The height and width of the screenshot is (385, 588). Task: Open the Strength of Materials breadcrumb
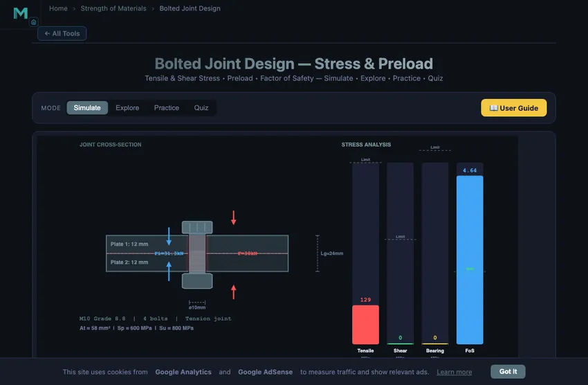(113, 8)
